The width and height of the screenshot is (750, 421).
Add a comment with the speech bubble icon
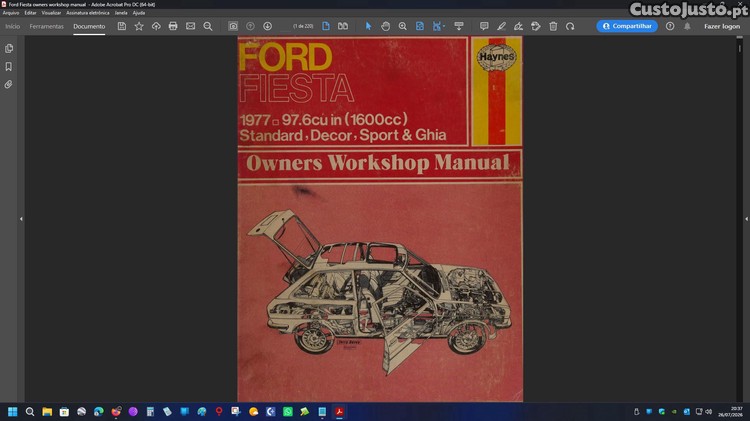pos(484,26)
